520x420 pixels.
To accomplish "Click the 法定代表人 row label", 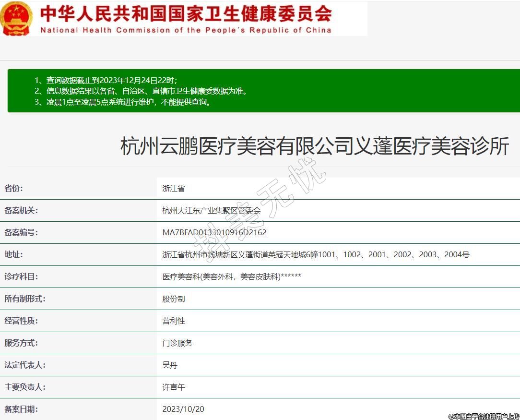I will point(25,365).
